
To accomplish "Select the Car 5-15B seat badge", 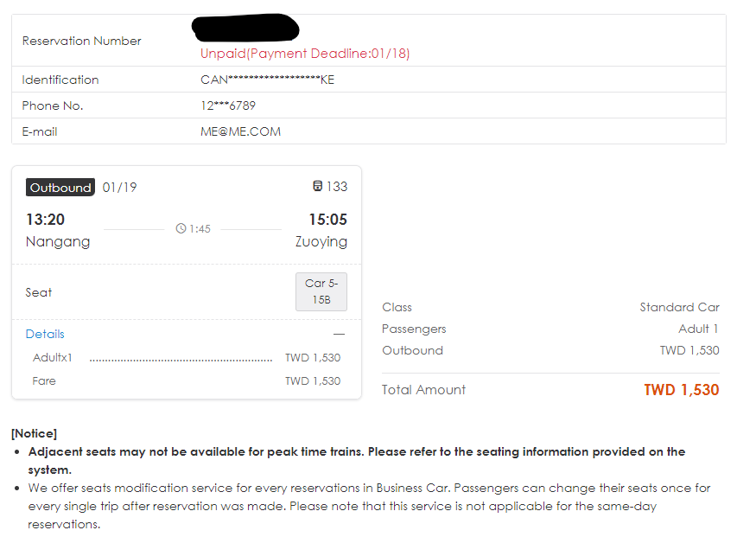I will (321, 291).
